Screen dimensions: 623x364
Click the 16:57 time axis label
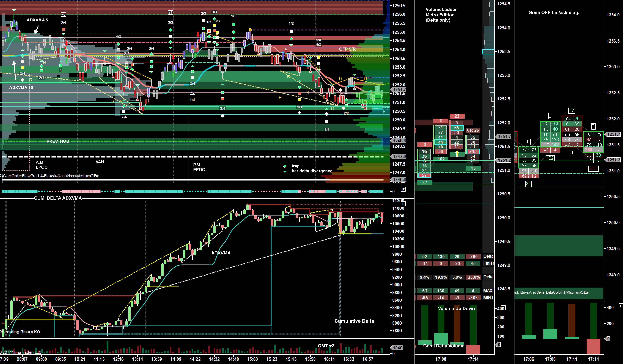pos(368,359)
